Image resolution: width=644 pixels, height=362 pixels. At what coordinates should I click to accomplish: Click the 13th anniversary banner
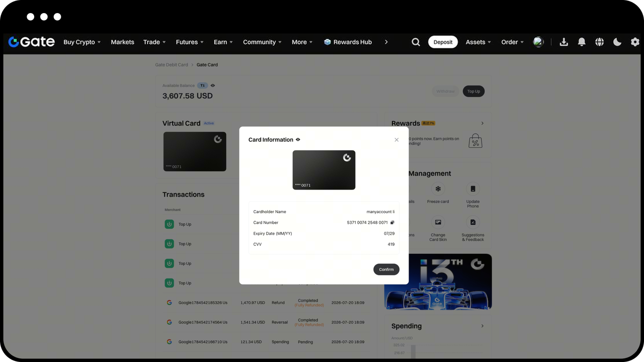(x=438, y=282)
